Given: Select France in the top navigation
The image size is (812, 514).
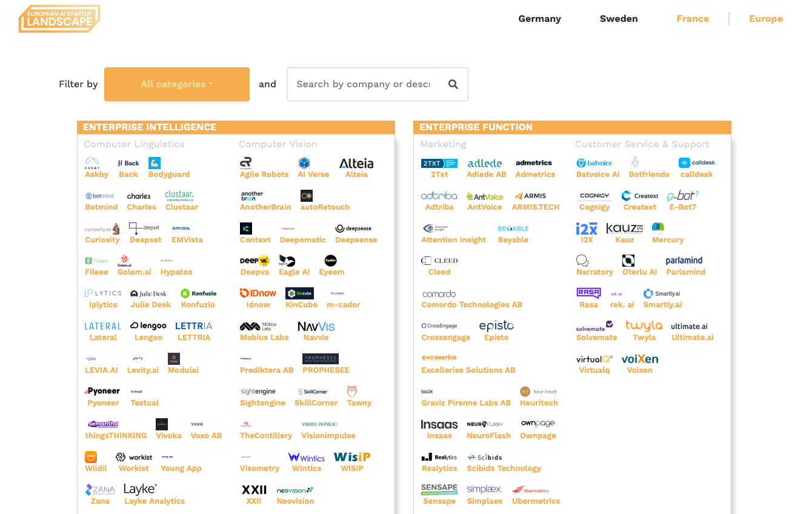Looking at the screenshot, I should click(693, 19).
